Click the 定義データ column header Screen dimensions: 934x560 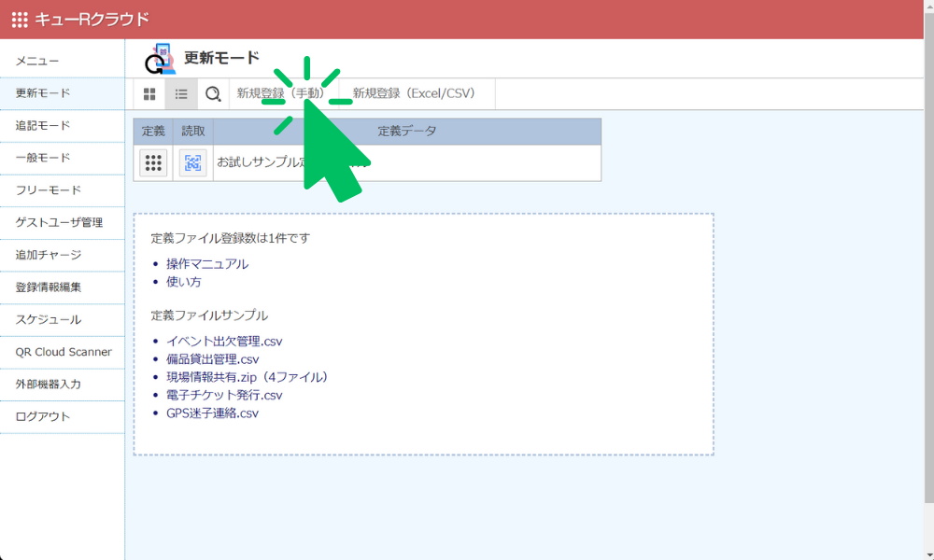(407, 132)
